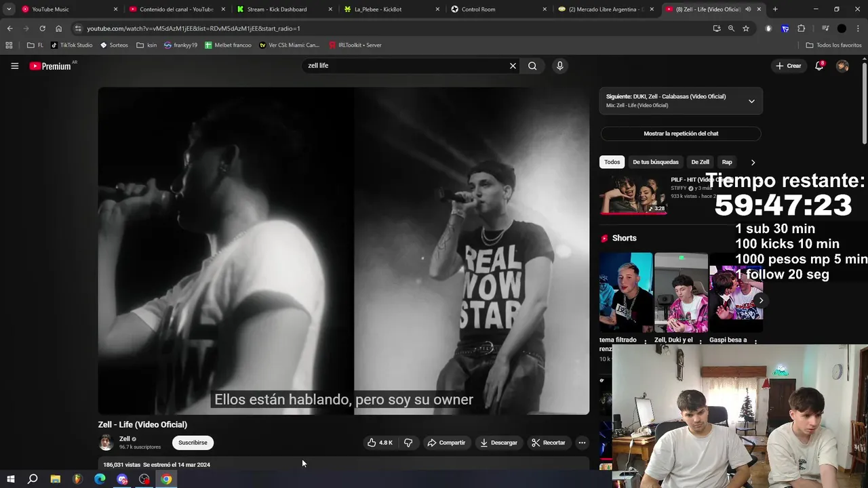Open Chrome three-dot menu
The height and width of the screenshot is (488, 868).
(859, 28)
